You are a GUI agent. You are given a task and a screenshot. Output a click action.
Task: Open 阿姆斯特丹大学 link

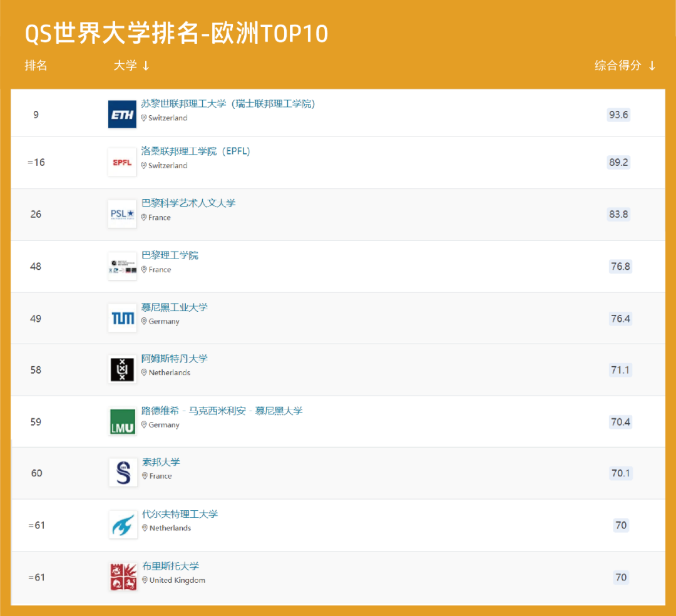click(175, 359)
